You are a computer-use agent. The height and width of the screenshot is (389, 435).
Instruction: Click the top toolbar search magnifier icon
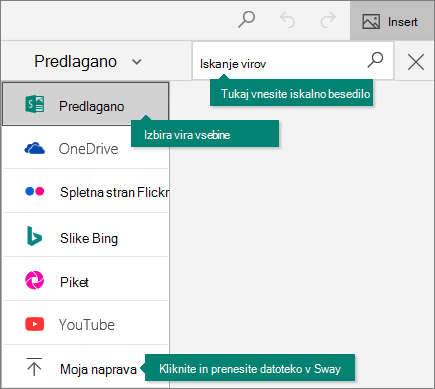click(247, 20)
